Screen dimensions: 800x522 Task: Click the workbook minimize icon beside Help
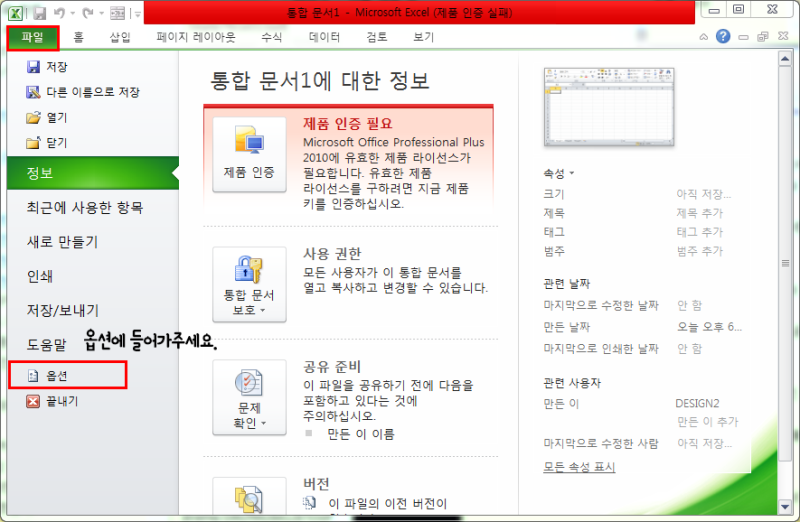743,37
